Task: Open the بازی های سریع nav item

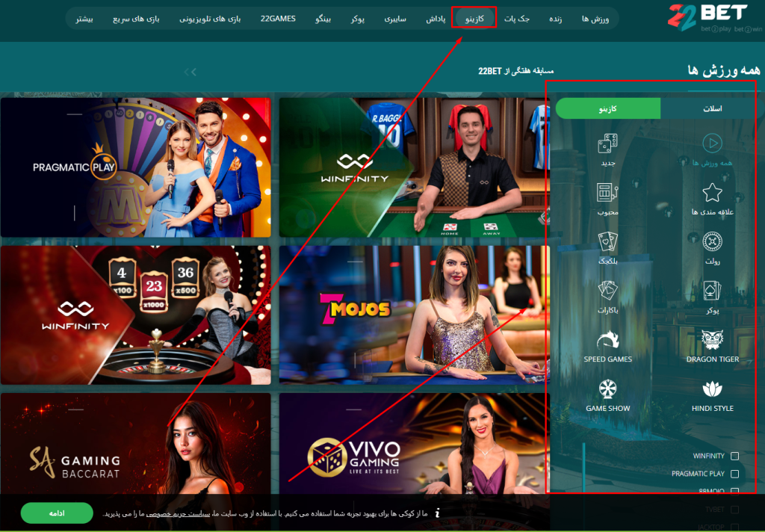Action: tap(136, 19)
